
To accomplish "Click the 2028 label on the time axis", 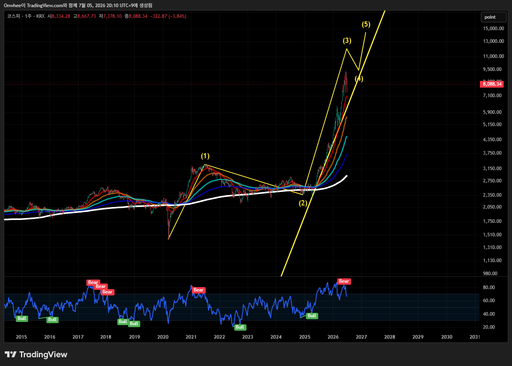I will [389, 337].
